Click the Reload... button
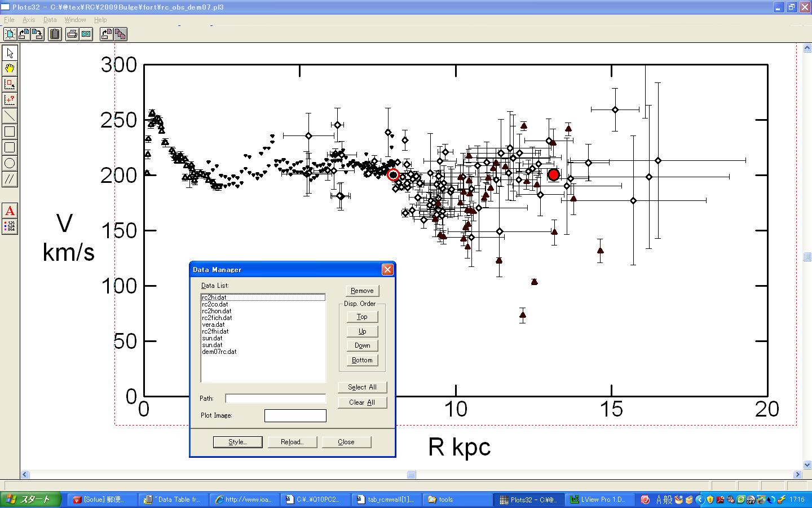 pos(292,442)
